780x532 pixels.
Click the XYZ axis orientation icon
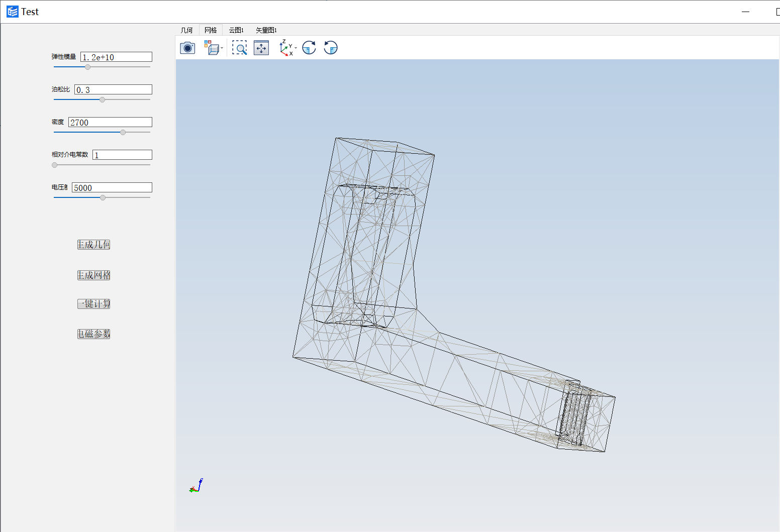(x=286, y=48)
